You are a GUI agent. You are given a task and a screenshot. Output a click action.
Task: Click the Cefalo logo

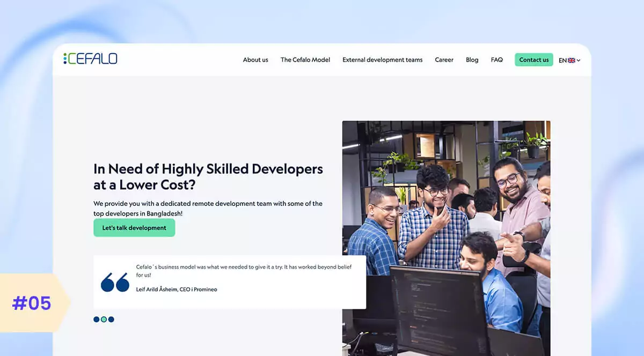90,59
